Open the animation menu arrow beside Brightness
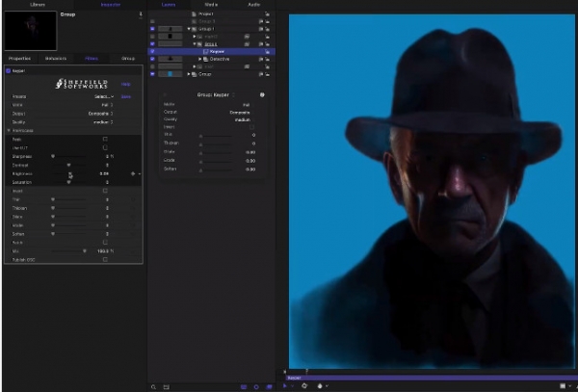578x392 pixels. click(x=140, y=174)
